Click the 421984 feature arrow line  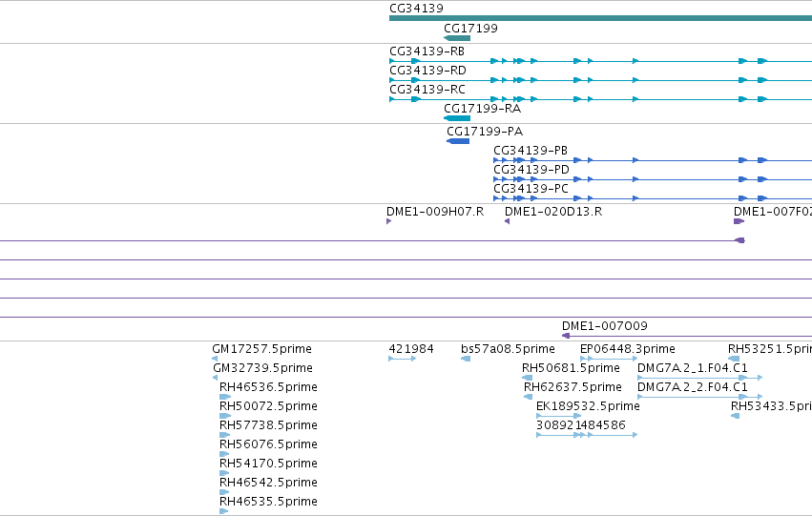click(x=403, y=359)
